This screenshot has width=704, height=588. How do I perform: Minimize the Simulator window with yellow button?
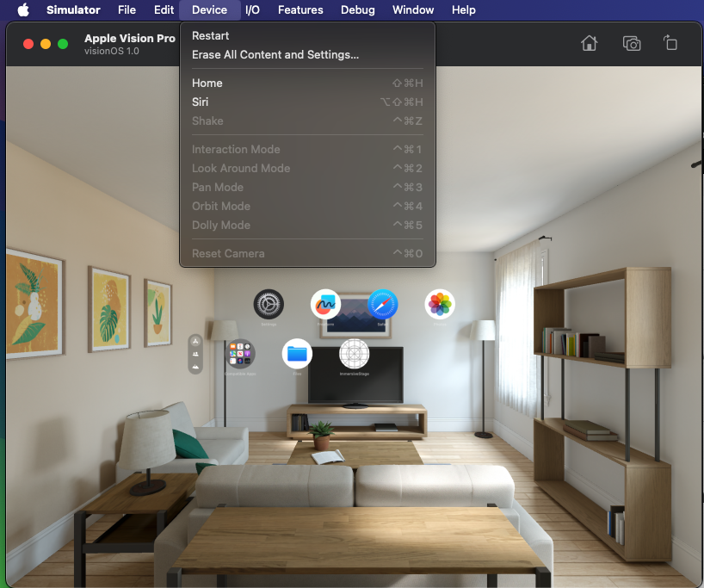[46, 44]
